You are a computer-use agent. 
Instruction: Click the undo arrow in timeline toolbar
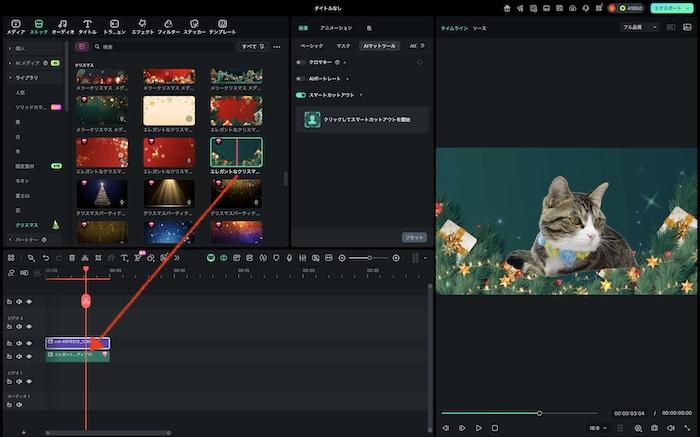pos(46,258)
